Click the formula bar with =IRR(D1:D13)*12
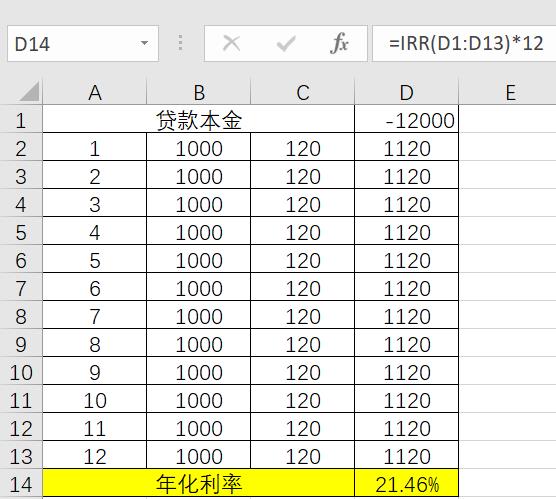Image resolution: width=556 pixels, height=499 pixels. (464, 44)
